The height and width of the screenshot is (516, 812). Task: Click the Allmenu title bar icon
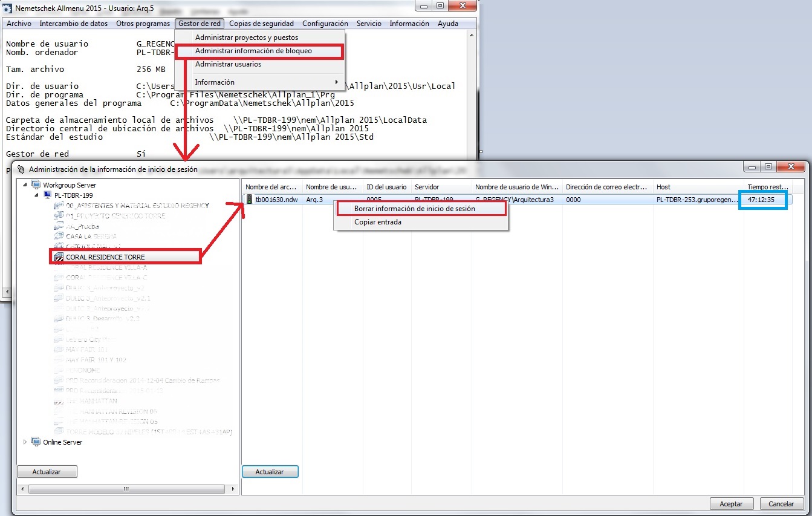8,7
